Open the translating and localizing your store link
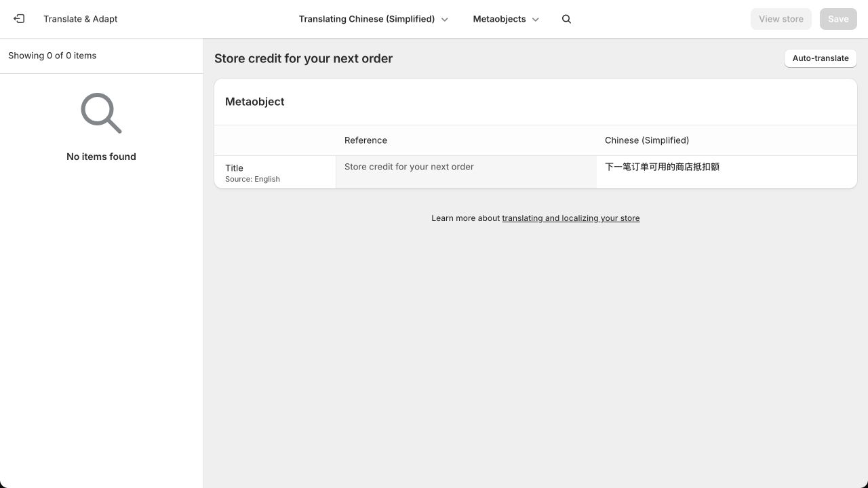The height and width of the screenshot is (488, 868). pos(571,218)
